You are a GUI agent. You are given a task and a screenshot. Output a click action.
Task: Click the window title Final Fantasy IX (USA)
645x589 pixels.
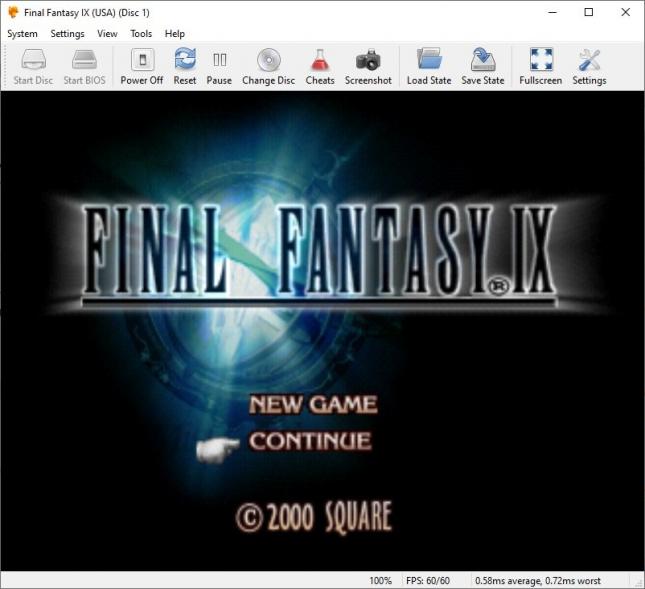[87, 13]
